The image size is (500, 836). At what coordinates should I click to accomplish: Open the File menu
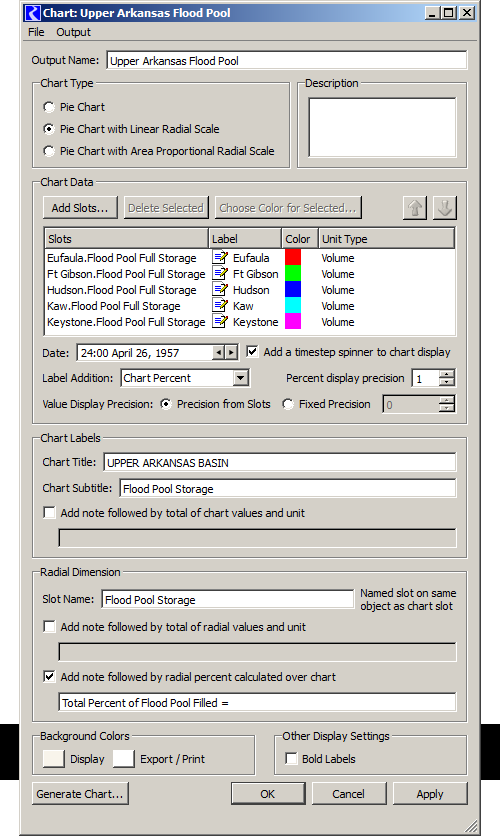(x=36, y=32)
